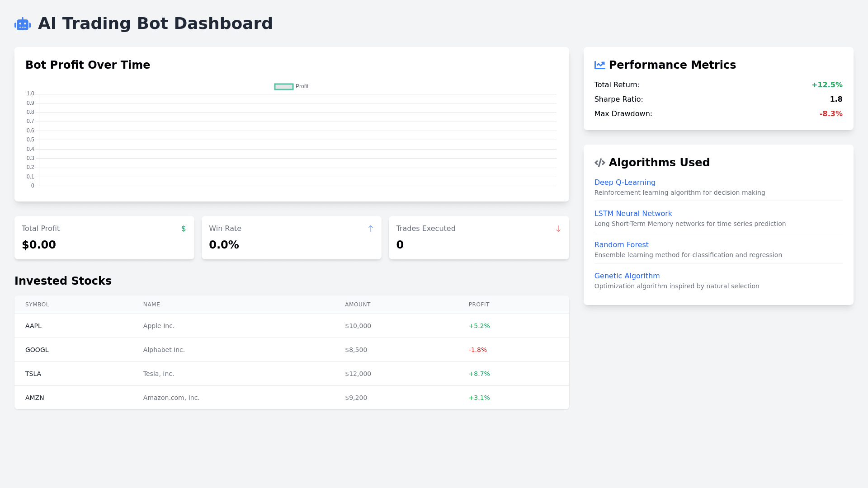868x488 pixels.
Task: Click the code brackets icon by Algorithms Used
Action: tap(599, 163)
